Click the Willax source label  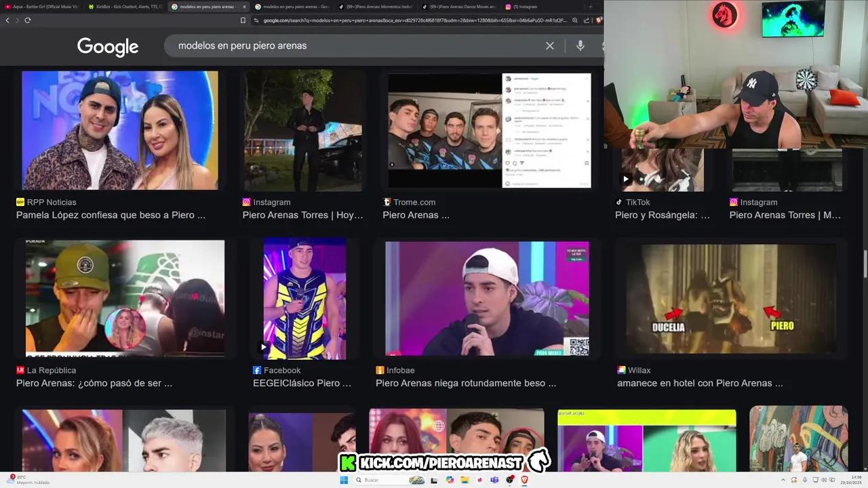click(634, 370)
